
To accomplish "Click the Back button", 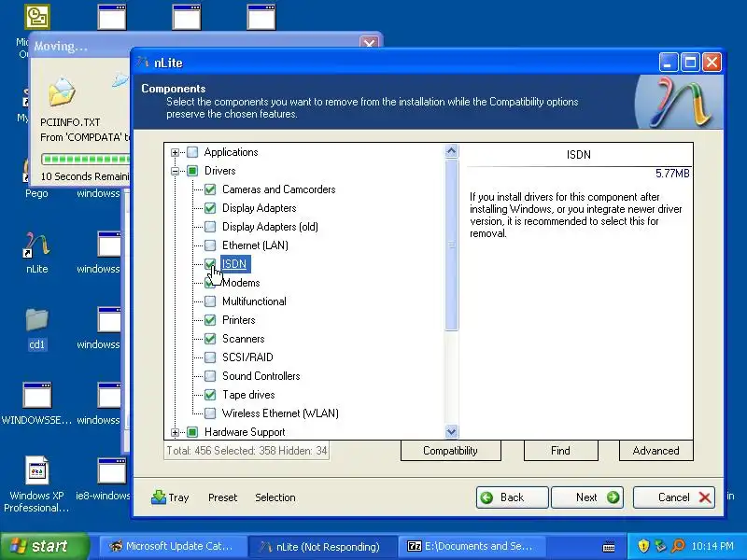I will 512,497.
